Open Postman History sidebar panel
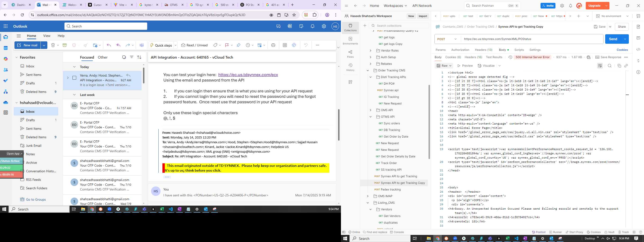Viewport: 644px width, 242px height. (350, 67)
